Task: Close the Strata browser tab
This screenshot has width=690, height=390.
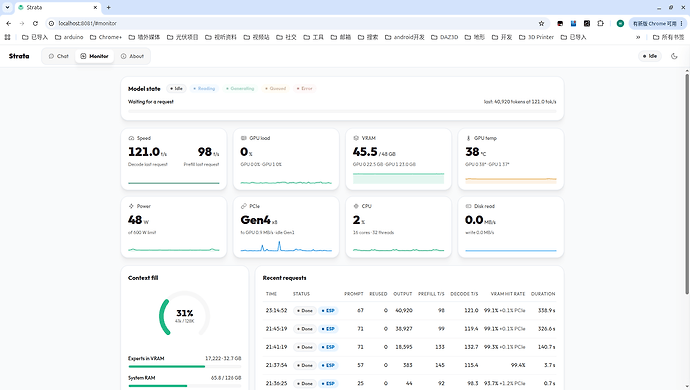Action: (x=95, y=7)
